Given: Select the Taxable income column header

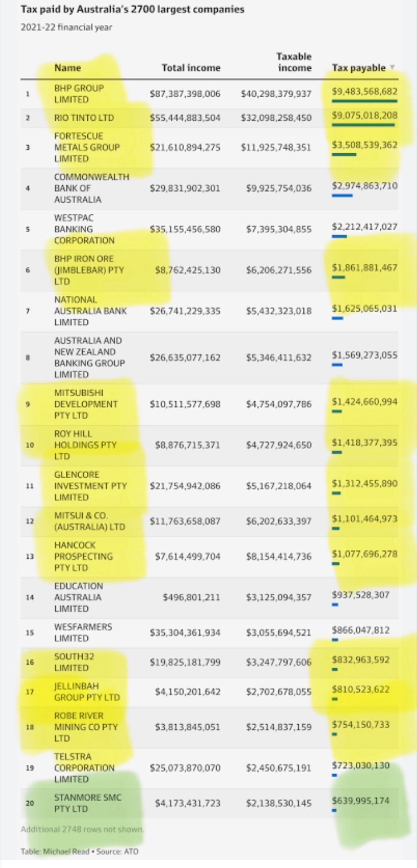Looking at the screenshot, I should (294, 62).
